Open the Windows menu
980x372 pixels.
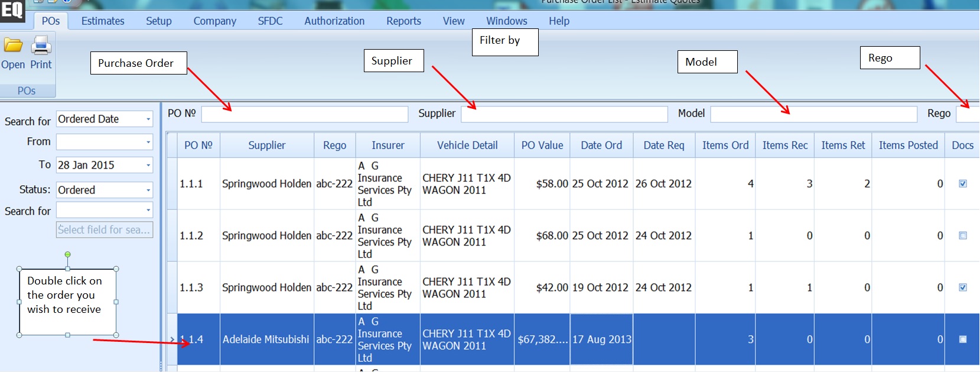(x=507, y=21)
